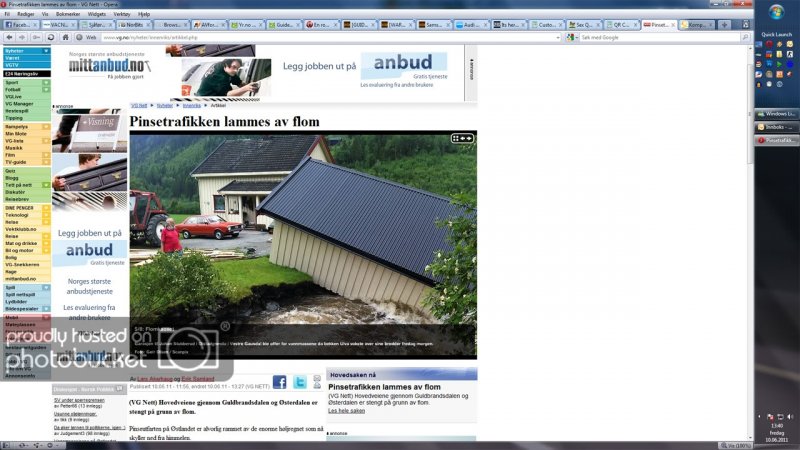
Task: Open the Verktøy menu
Action: [121, 15]
